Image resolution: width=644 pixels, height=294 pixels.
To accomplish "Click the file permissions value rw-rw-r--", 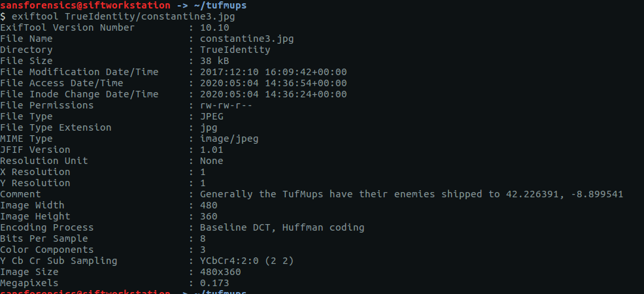I will coord(226,105).
